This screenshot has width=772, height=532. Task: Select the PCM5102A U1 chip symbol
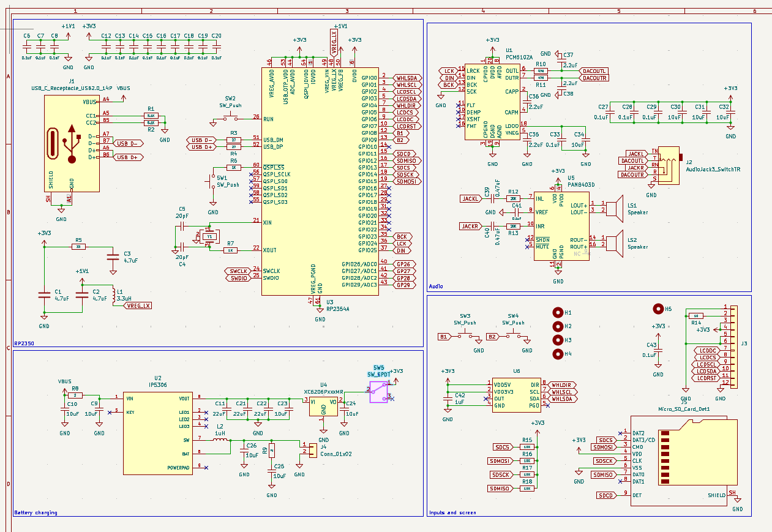click(x=492, y=102)
